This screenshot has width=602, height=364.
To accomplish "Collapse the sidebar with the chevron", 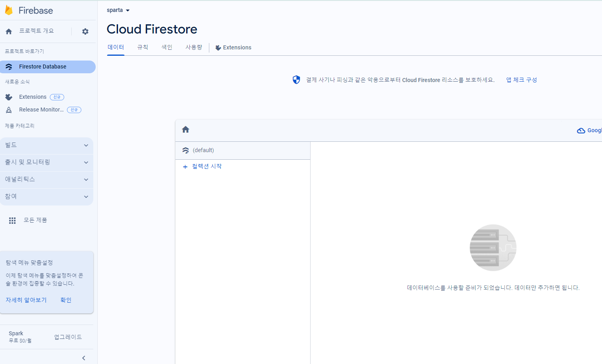I will tap(84, 358).
